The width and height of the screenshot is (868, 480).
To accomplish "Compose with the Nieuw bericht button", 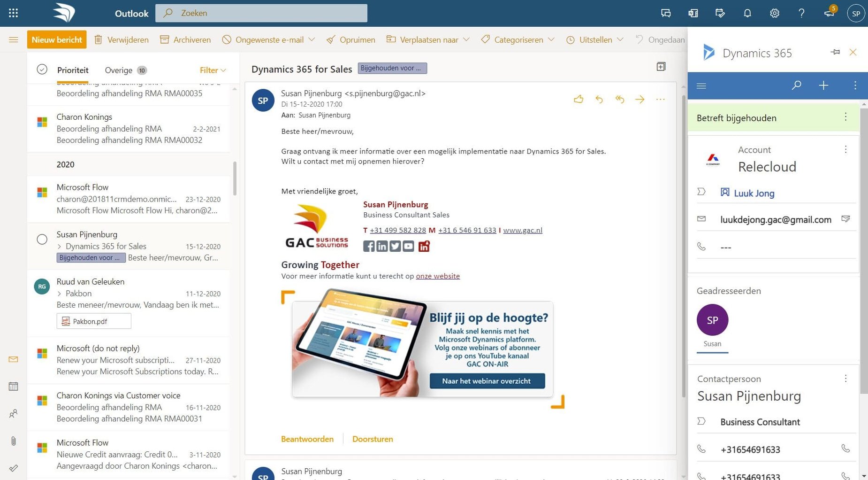I will point(57,39).
